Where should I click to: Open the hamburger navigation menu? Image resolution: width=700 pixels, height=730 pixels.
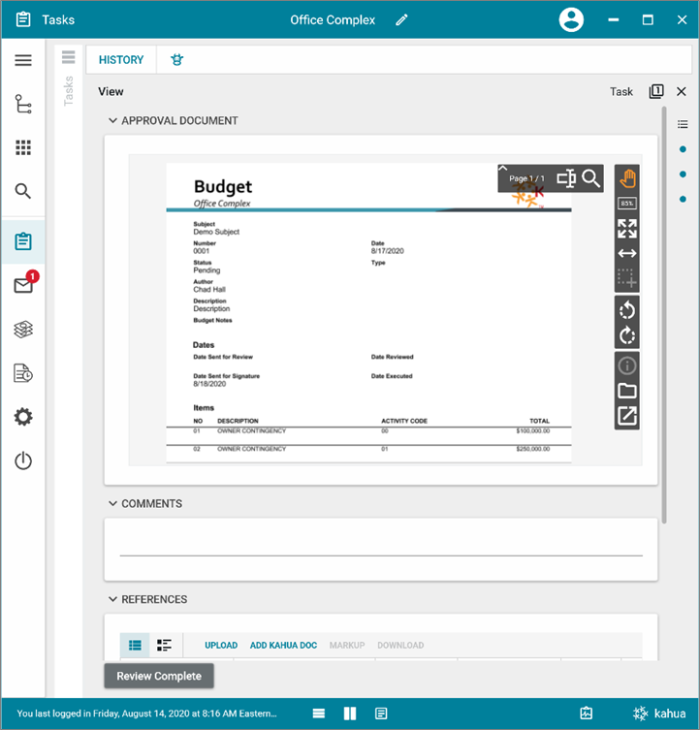click(x=23, y=60)
